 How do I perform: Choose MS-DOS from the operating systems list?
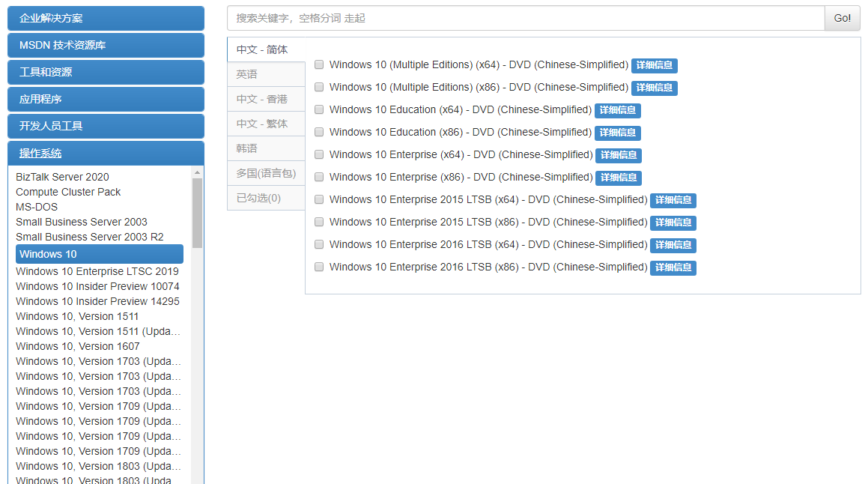(37, 207)
